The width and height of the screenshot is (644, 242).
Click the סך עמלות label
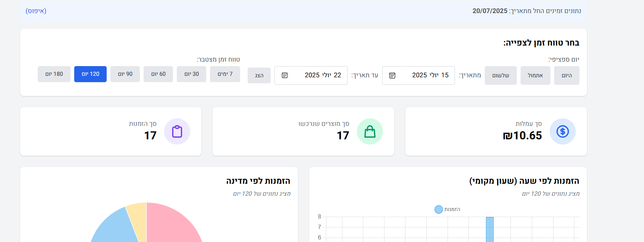pos(529,124)
